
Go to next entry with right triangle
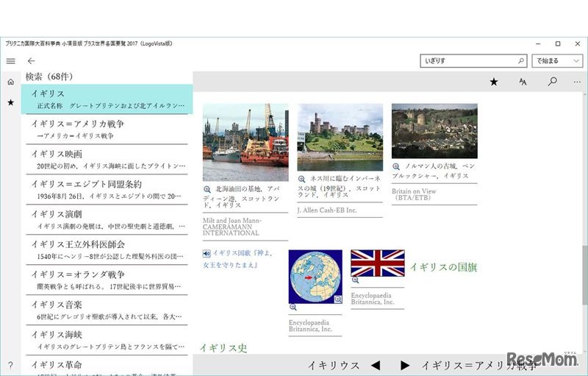405,365
